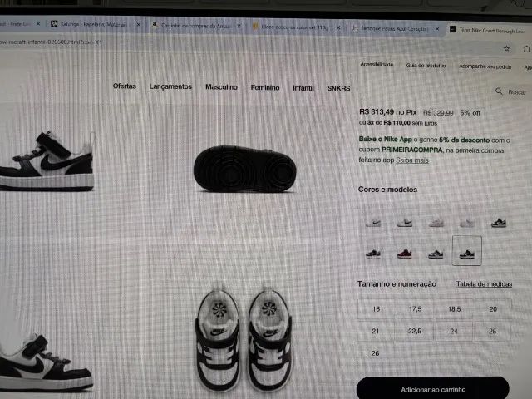Open the Feminino menu
This screenshot has width=532, height=399.
click(265, 87)
